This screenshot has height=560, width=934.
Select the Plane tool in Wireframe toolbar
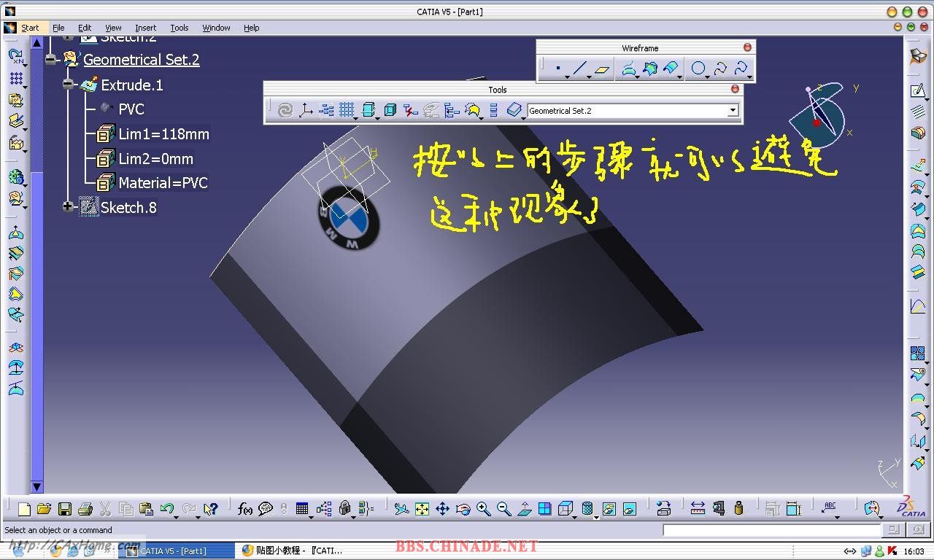[x=601, y=69]
